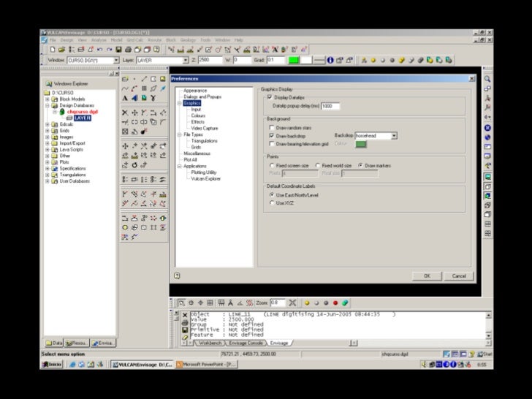
Task: Uncheck the Draw backdrop checkbox
Action: click(271, 136)
